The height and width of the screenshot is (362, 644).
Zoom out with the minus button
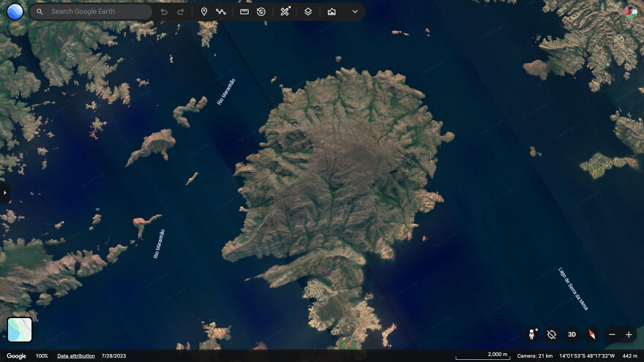613,334
